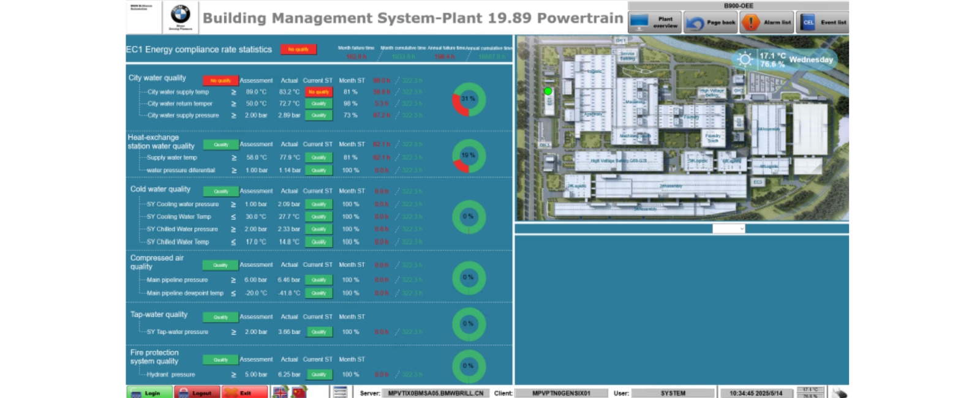Click the BMW logo in header

coord(180,16)
